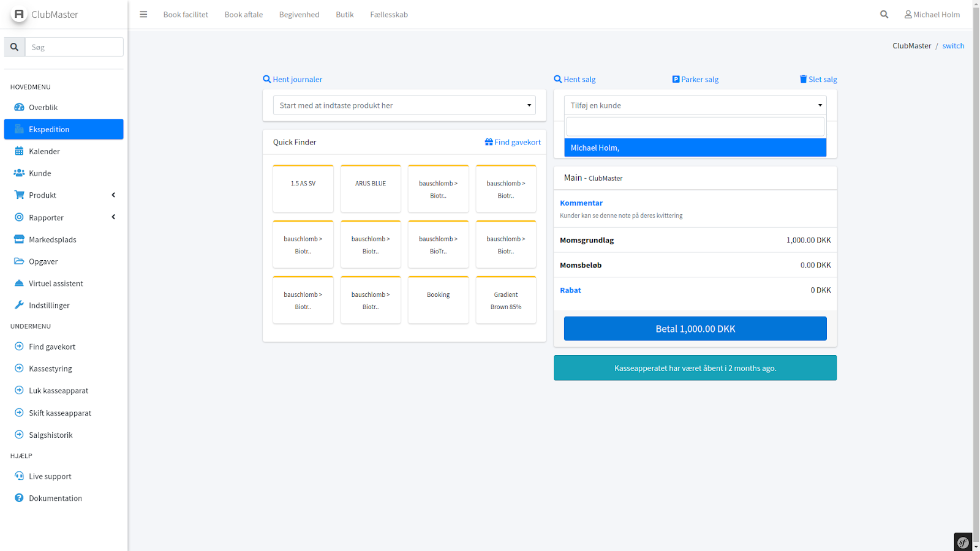Open Fællesskab in top navigation
Image resolution: width=980 pixels, height=551 pixels.
coord(388,15)
